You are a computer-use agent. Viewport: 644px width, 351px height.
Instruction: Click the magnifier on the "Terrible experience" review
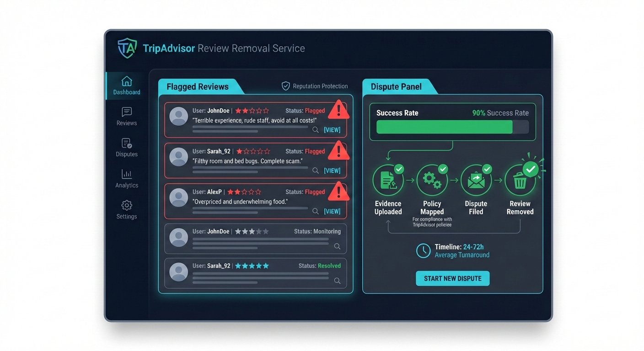(316, 130)
